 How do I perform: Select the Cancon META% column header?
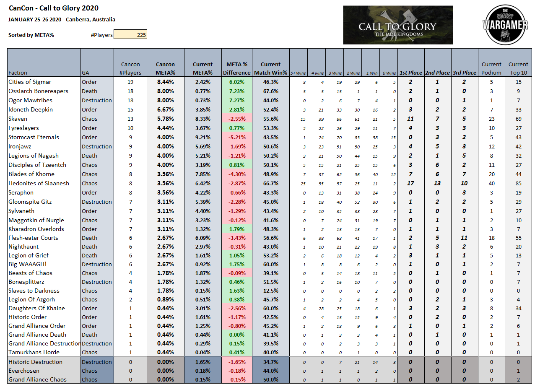[x=165, y=68]
